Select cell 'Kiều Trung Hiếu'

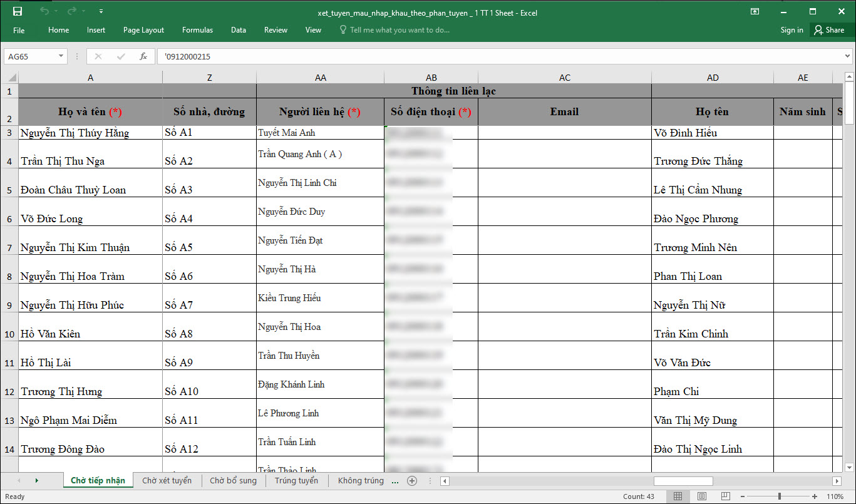[x=320, y=298]
